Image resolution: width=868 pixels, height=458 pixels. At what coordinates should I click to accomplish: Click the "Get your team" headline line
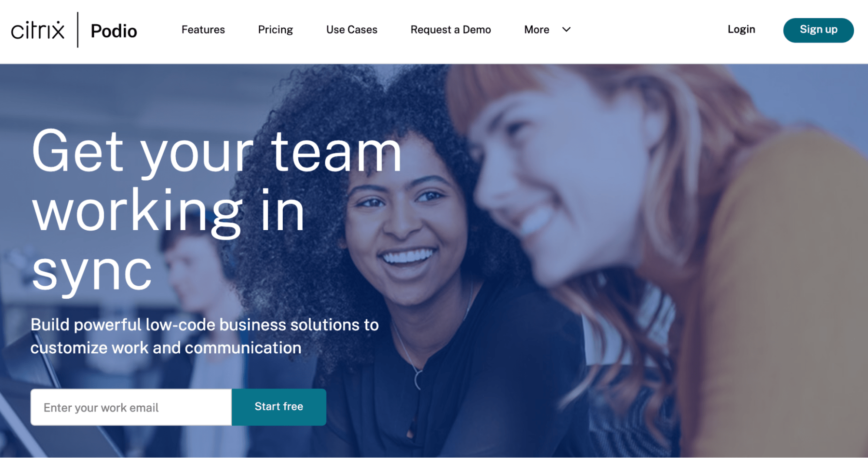coord(217,153)
